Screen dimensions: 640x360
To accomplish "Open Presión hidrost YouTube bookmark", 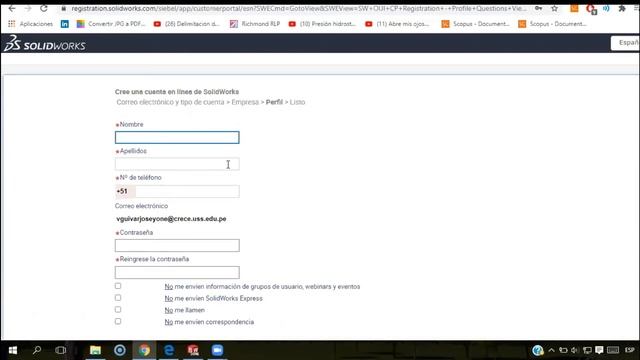I will [x=322, y=24].
